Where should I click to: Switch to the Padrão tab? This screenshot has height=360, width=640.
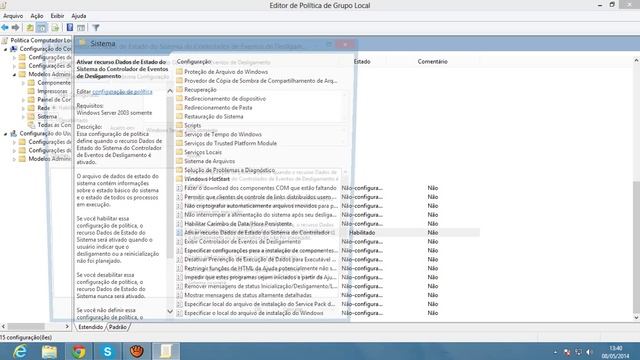pos(118,327)
